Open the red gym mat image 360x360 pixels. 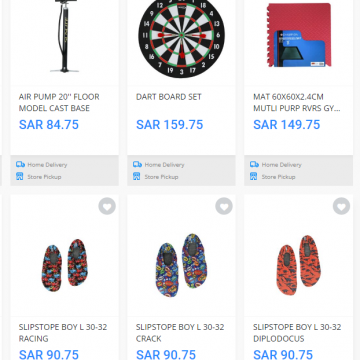point(299,35)
